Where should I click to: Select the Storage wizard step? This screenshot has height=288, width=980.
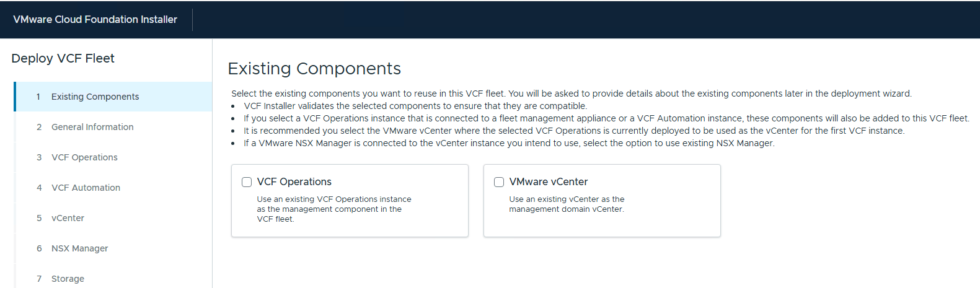[x=68, y=279]
